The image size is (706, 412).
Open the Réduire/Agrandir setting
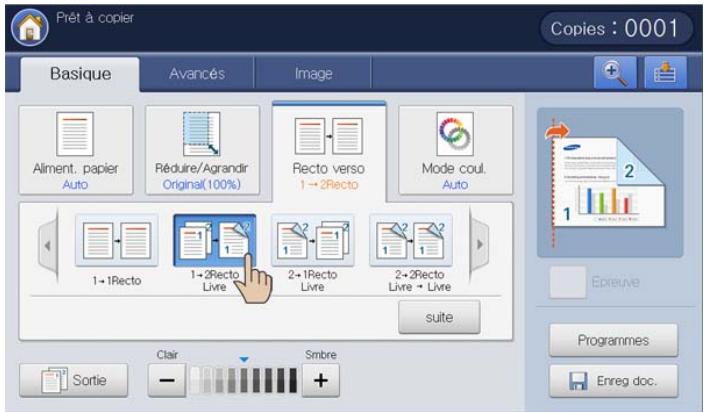pos(202,150)
